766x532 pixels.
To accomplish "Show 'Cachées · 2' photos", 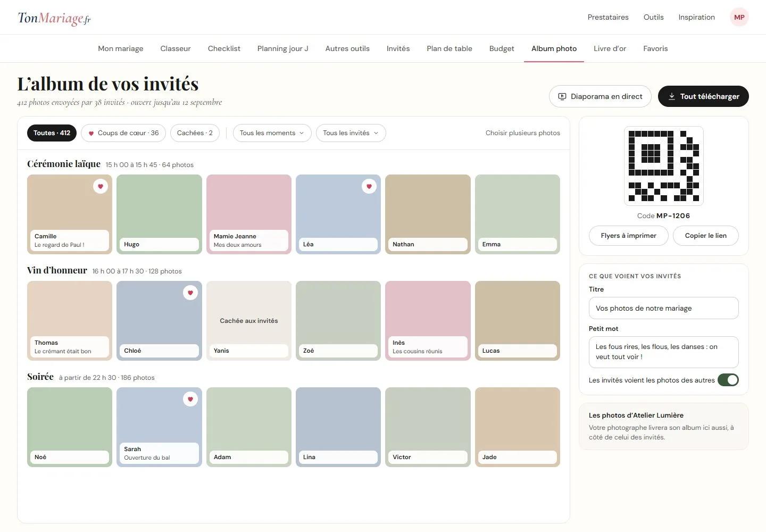I will tap(195, 133).
